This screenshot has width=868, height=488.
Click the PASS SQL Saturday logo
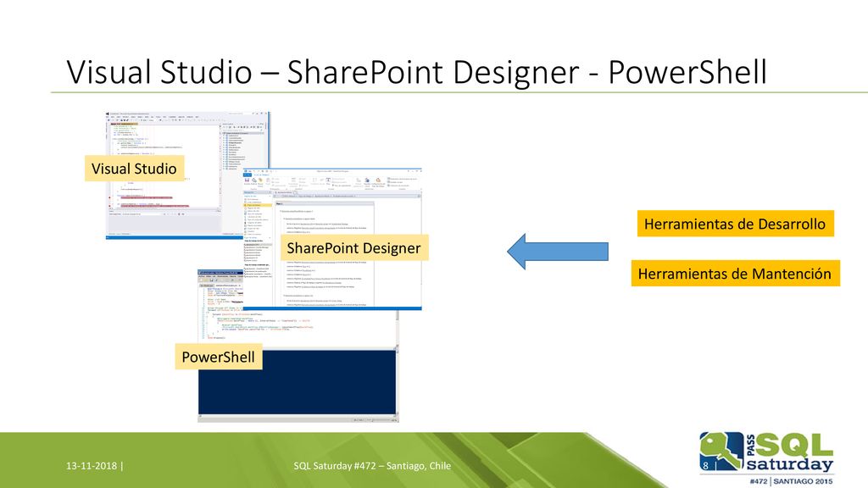(x=766, y=452)
